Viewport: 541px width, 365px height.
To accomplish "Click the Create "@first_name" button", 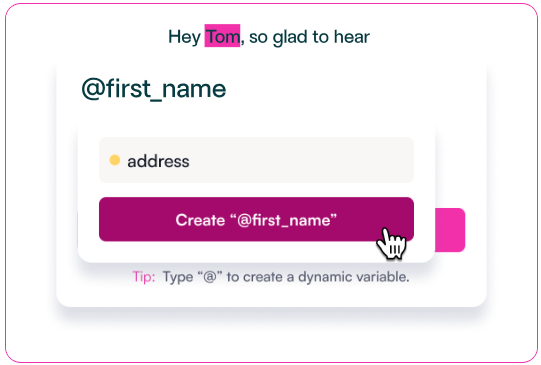I will pyautogui.click(x=256, y=219).
